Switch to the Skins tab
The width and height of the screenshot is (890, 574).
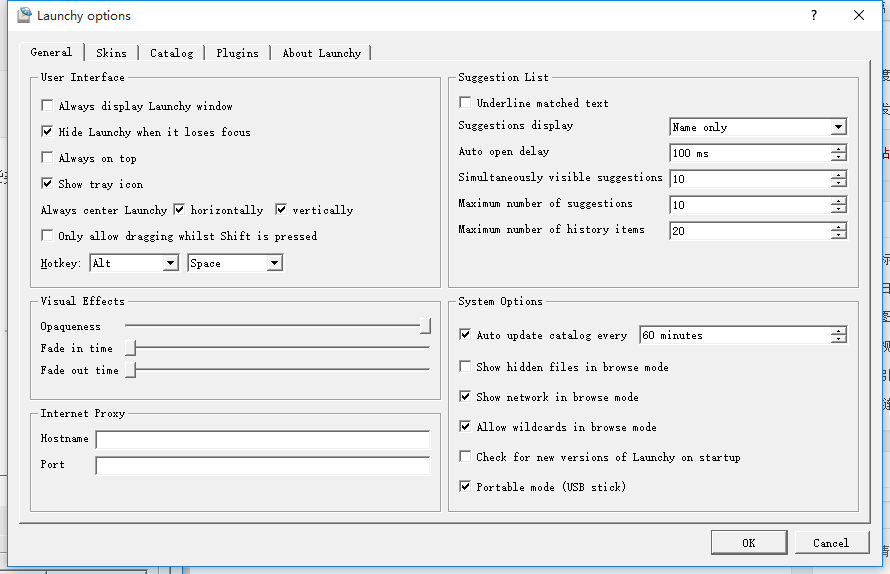click(111, 53)
